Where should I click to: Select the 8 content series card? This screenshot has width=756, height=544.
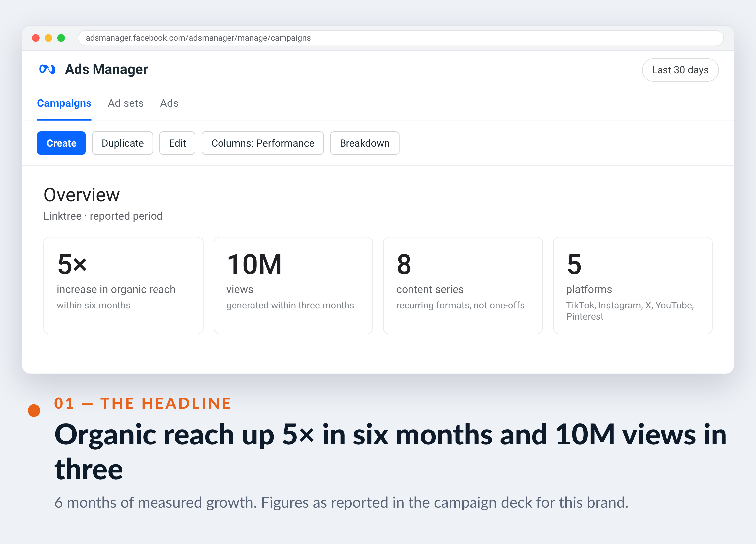click(463, 286)
